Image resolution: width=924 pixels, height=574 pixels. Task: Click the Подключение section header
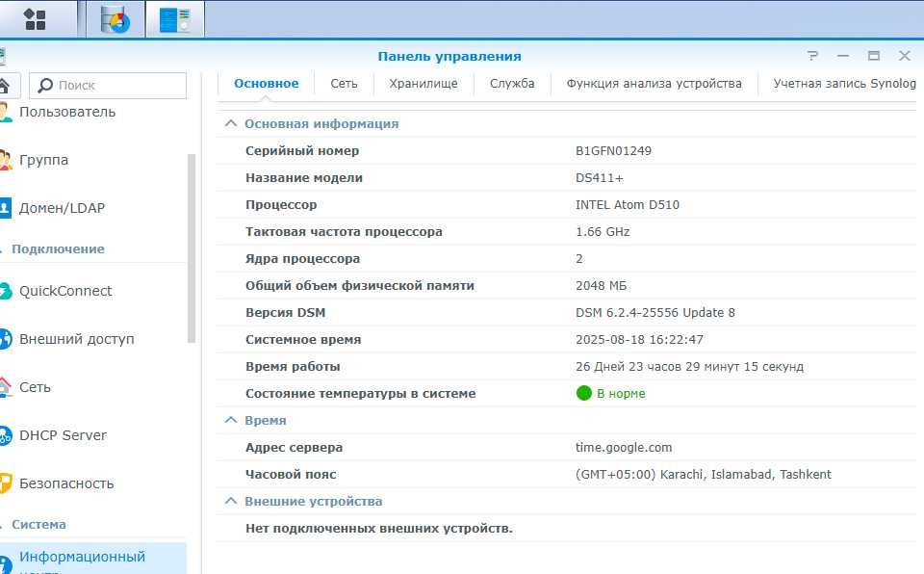pos(58,248)
